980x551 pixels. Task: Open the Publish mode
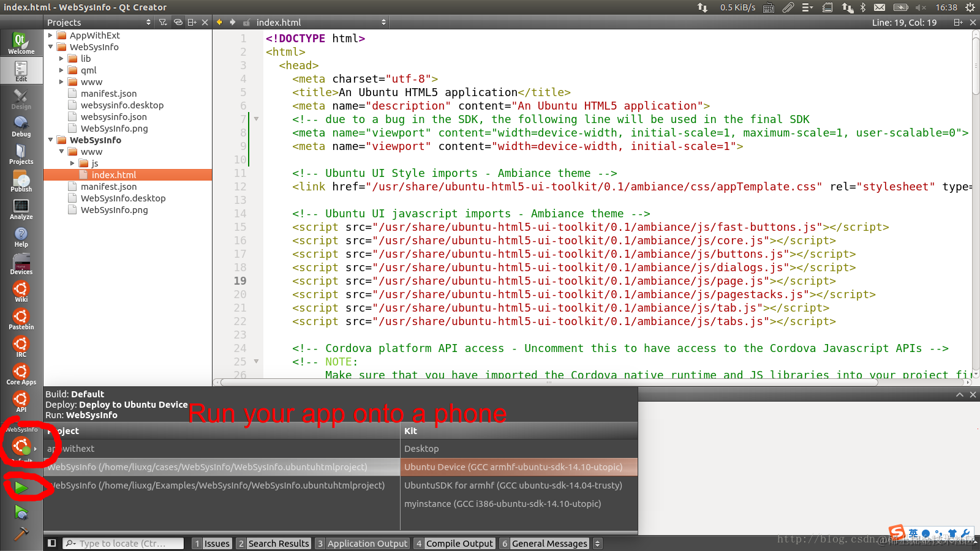pos(21,182)
